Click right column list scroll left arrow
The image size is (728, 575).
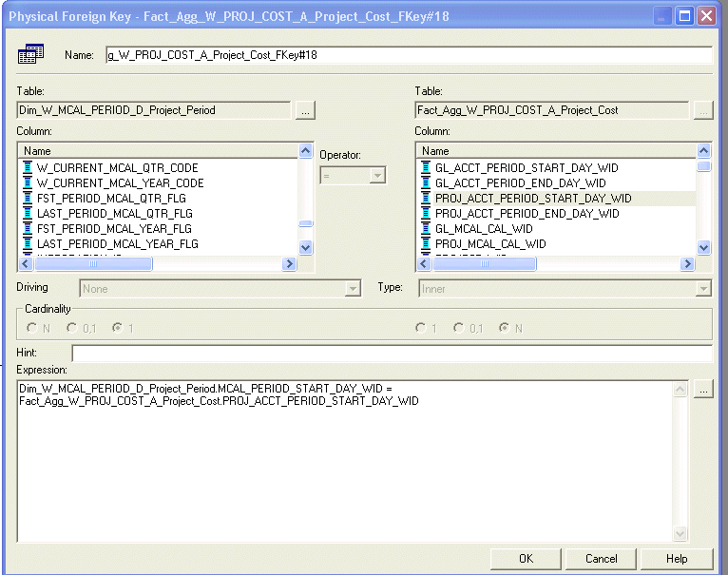pos(424,264)
